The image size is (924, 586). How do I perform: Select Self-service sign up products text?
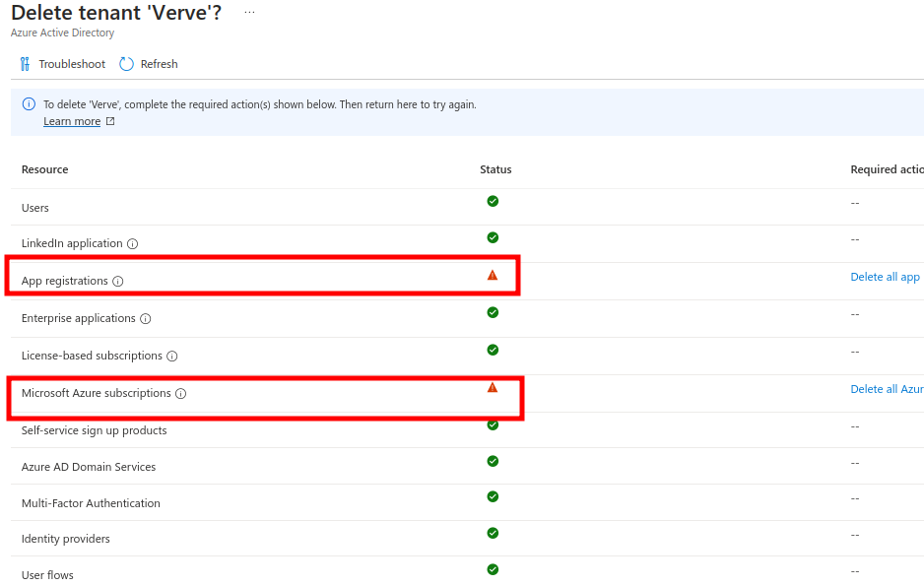pos(95,431)
